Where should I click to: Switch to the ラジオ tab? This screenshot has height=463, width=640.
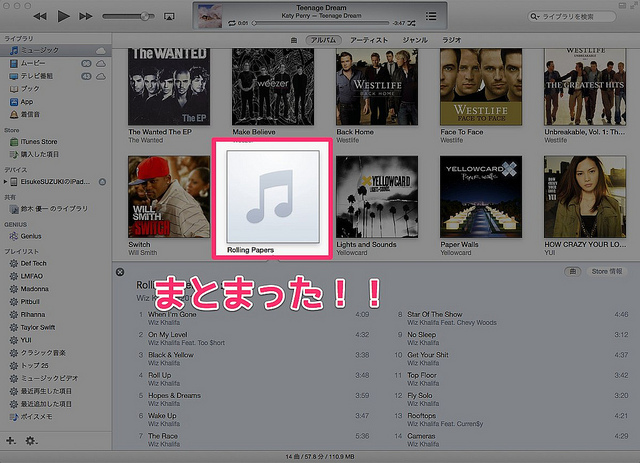451,40
